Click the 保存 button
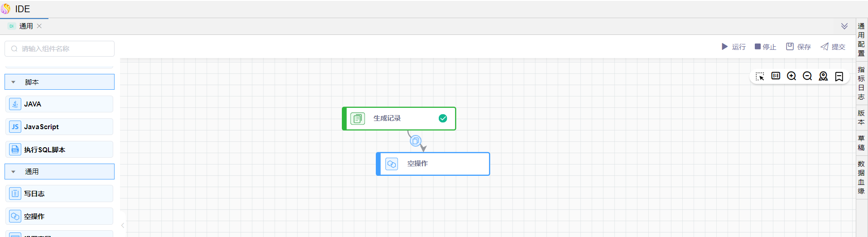 tap(798, 47)
